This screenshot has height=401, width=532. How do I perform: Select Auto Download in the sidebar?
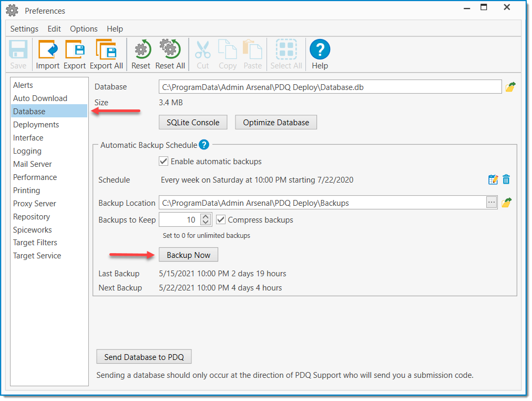tap(49, 98)
